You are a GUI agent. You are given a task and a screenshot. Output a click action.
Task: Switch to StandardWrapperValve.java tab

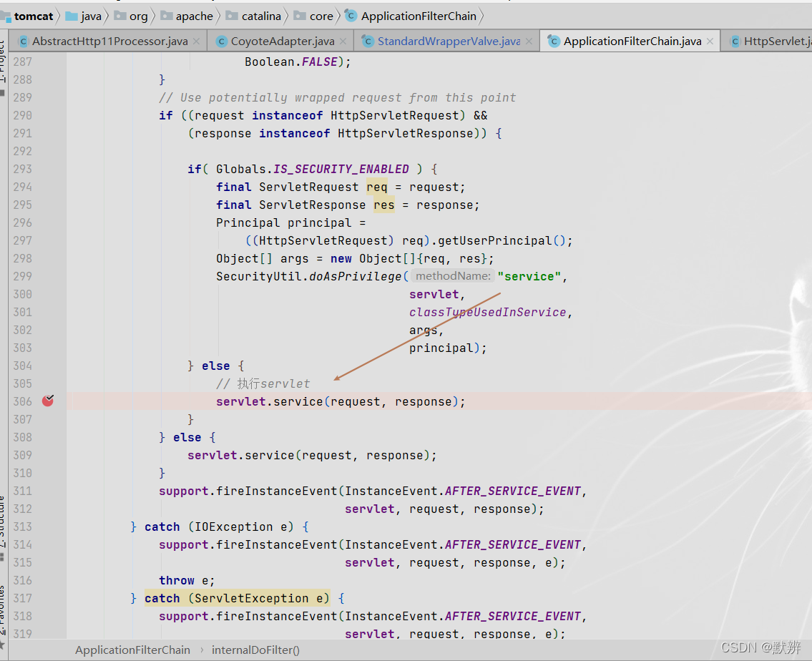tap(449, 41)
